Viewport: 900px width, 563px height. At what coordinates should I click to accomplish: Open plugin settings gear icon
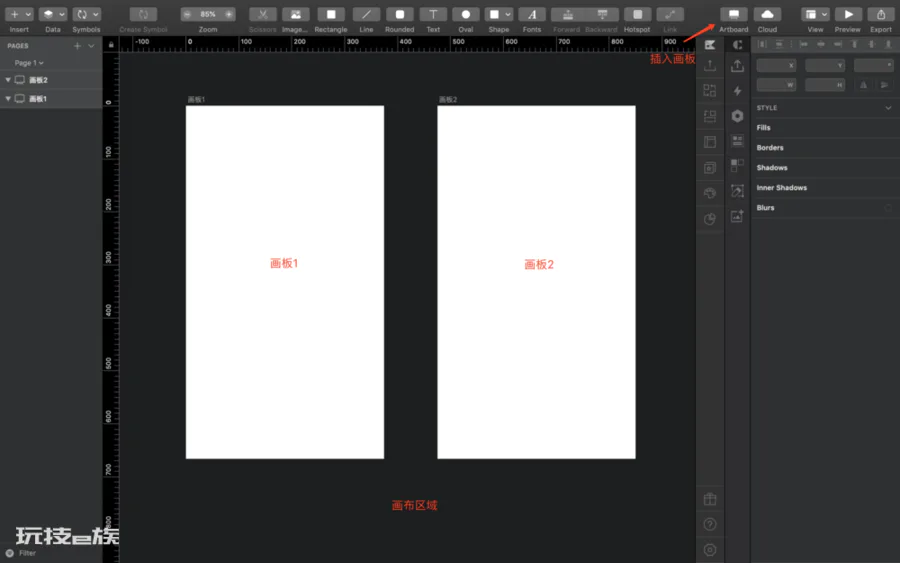tap(710, 550)
